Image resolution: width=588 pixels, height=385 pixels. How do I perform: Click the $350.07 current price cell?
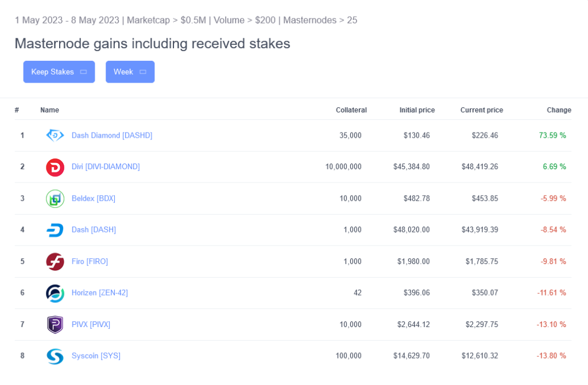[485, 293]
